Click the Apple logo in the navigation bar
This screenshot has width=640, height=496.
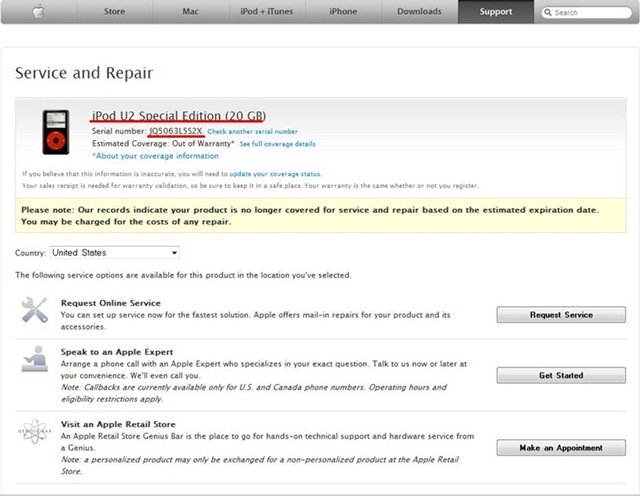[x=39, y=12]
